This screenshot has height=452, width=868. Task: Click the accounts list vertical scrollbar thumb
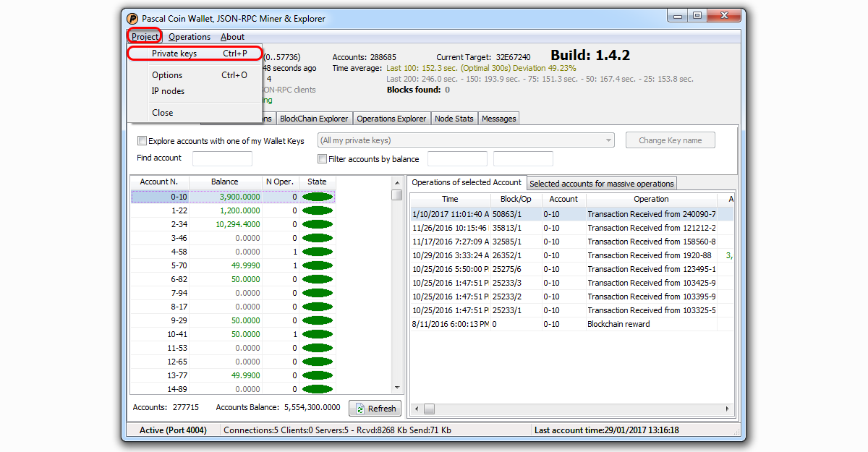tap(396, 195)
